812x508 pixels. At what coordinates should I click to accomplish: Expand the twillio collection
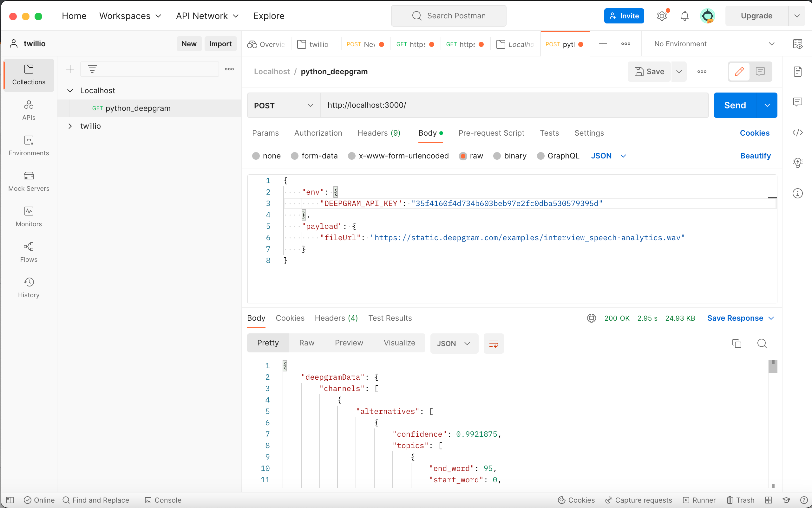tap(70, 126)
